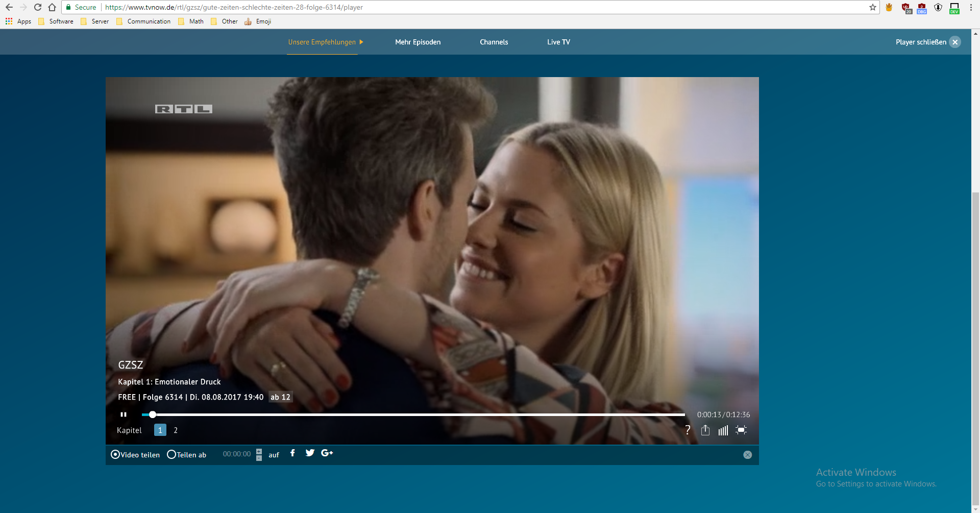Select the 'Teilen ab' radio button
Screen dimensions: 980x513
pos(171,454)
